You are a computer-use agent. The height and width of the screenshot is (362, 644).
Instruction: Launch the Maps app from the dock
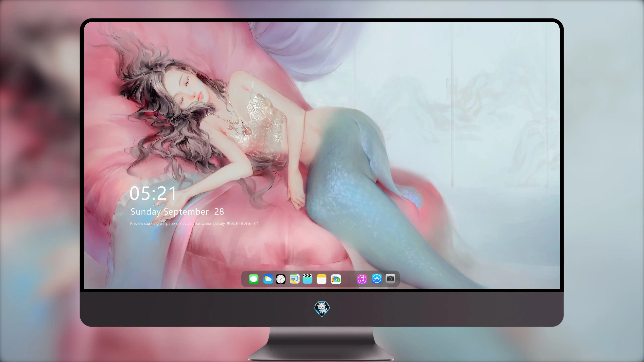coord(294,279)
